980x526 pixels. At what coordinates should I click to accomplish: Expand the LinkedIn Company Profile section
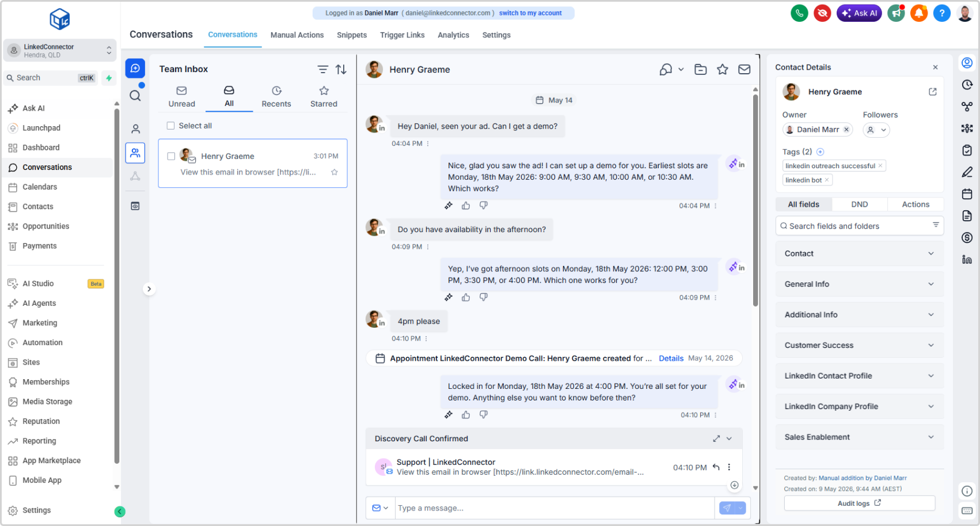click(x=859, y=406)
